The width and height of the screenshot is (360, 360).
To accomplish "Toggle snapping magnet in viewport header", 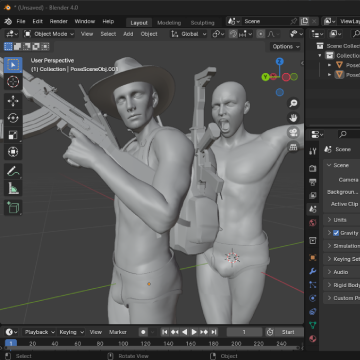I will 233,34.
